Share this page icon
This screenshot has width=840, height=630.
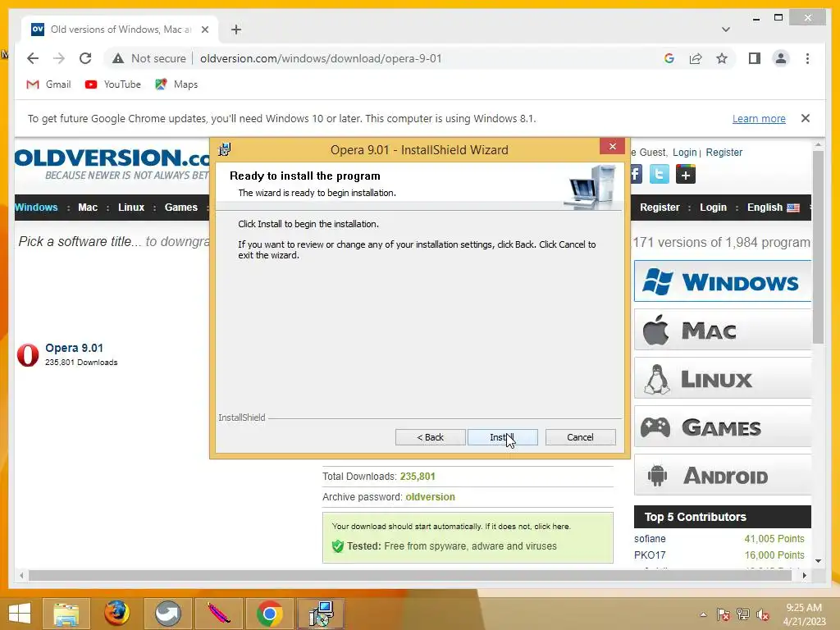696,58
